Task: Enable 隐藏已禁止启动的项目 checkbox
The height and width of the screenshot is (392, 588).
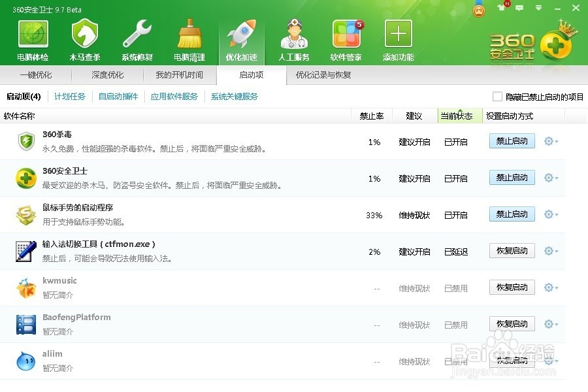Action: tap(497, 96)
